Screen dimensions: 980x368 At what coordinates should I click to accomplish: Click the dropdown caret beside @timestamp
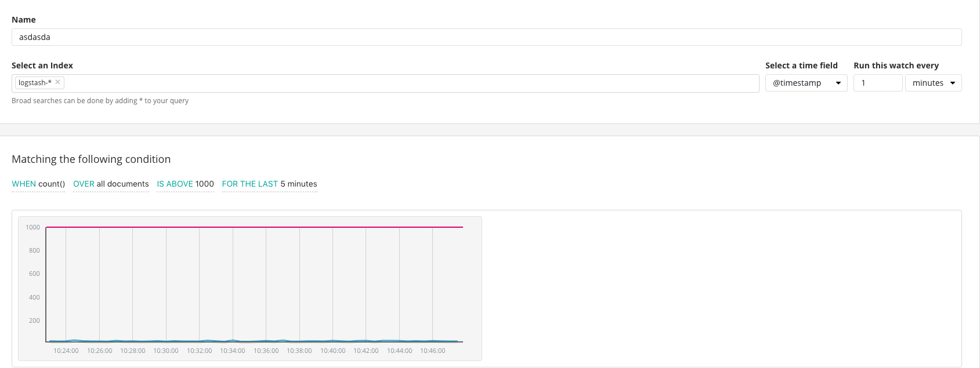tap(838, 83)
